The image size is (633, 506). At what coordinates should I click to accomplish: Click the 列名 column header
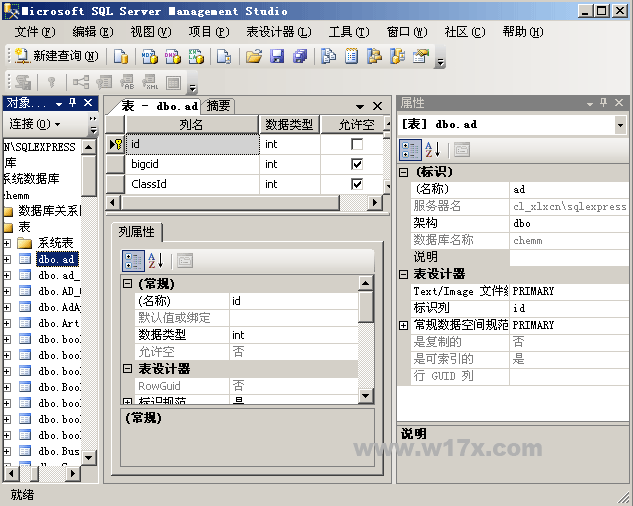[192, 125]
